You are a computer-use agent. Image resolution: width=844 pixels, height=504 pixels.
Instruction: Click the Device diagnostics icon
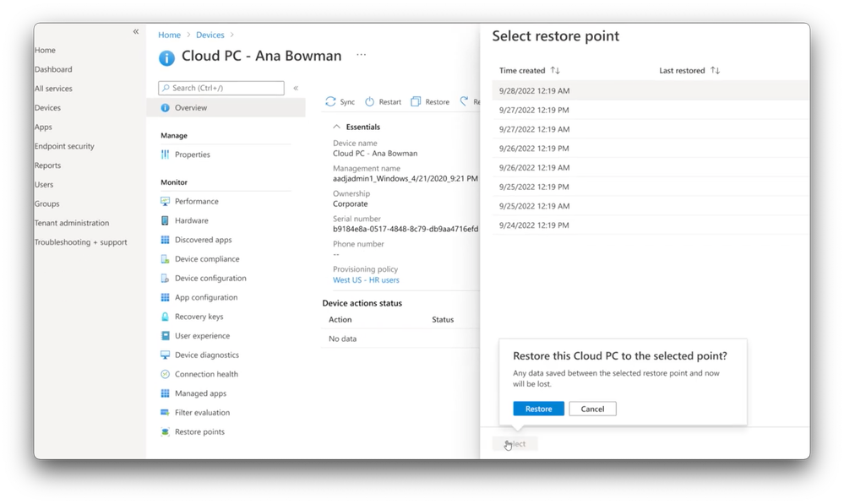click(166, 355)
